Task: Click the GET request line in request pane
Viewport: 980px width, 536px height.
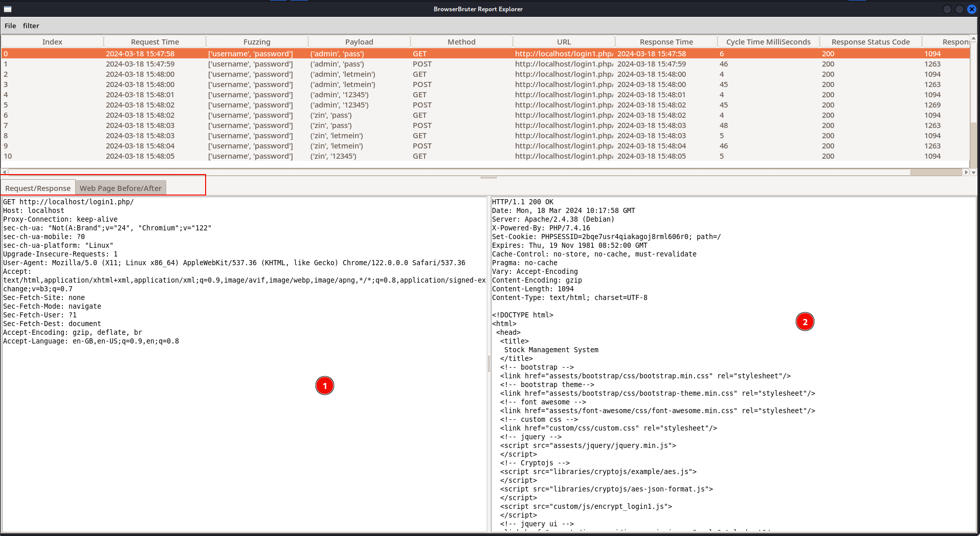Action: (68, 202)
